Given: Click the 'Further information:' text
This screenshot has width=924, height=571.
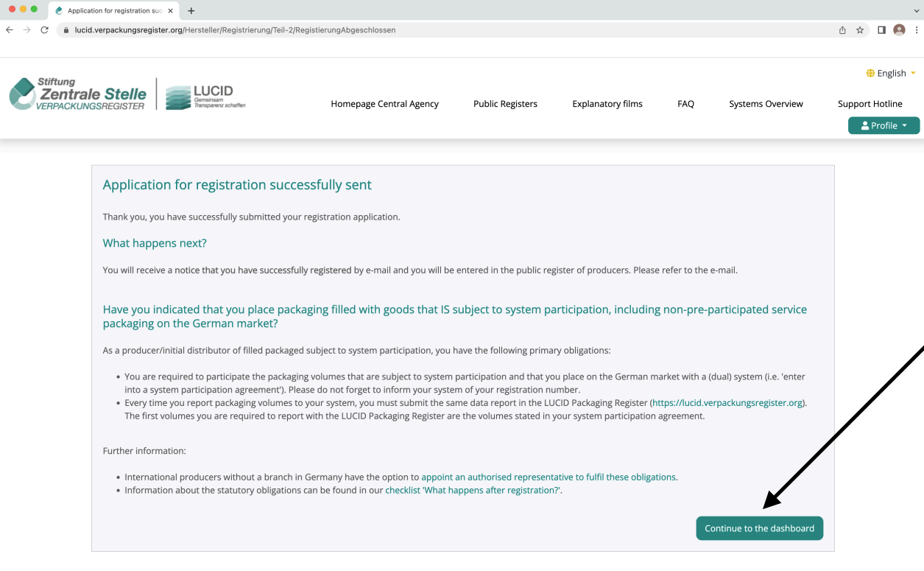Looking at the screenshot, I should click(x=144, y=450).
